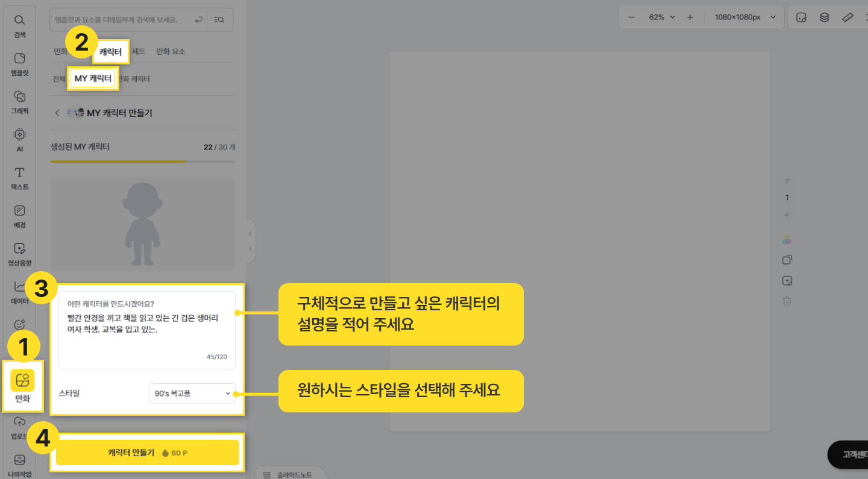Open the 고객센터 button
Image resolution: width=868 pixels, height=479 pixels.
tap(849, 454)
